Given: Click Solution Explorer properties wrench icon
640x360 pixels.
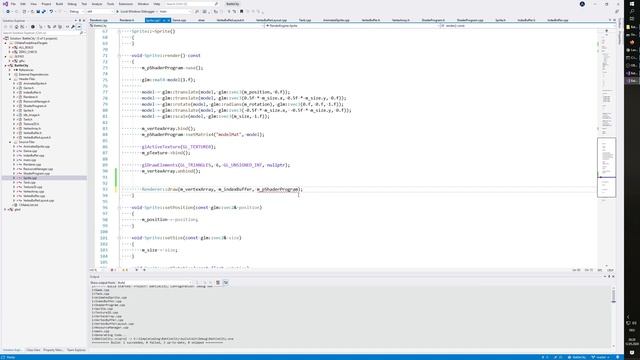Looking at the screenshot, I should pyautogui.click(x=73, y=27).
